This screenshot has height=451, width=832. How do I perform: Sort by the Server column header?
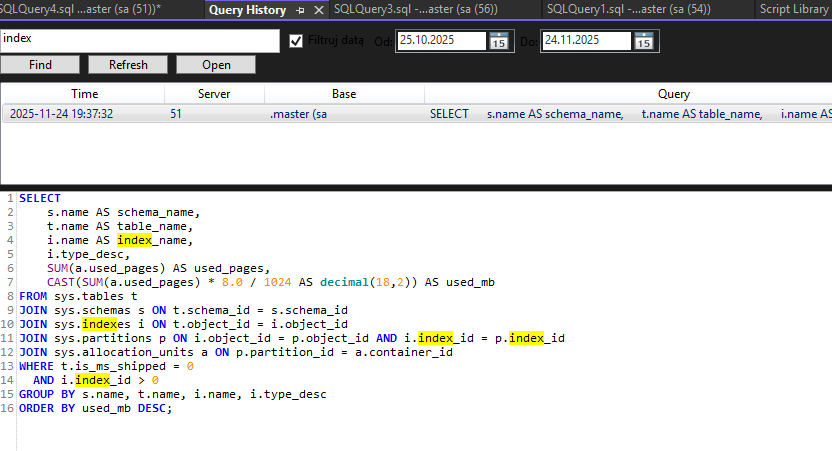[214, 94]
